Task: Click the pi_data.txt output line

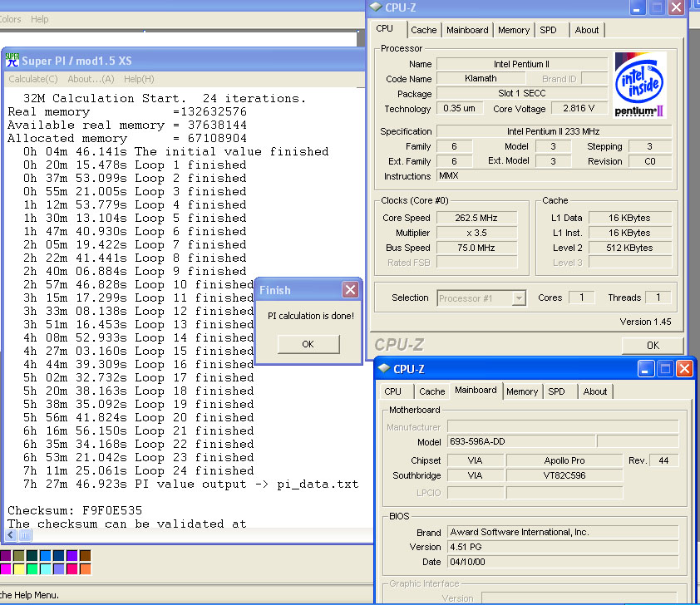Action: pyautogui.click(x=190, y=484)
